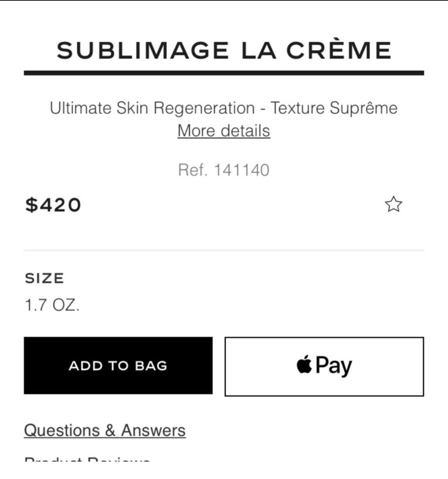Open the More details link
The height and width of the screenshot is (479, 448).
(x=224, y=131)
